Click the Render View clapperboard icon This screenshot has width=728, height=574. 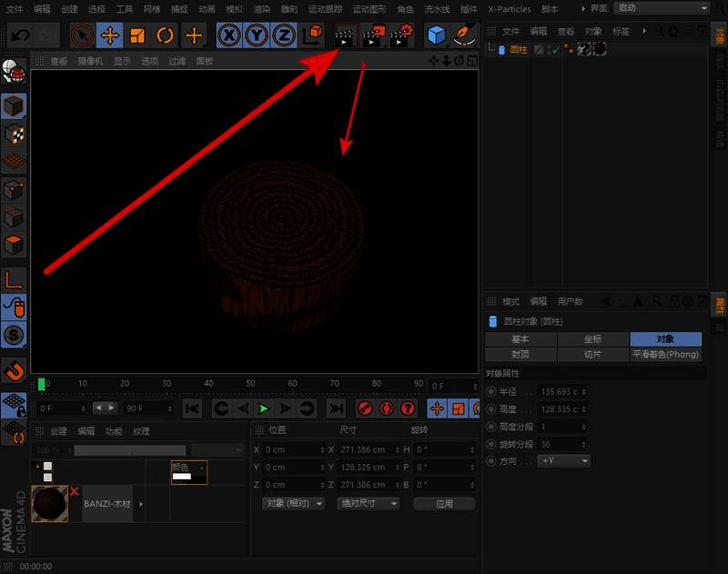(343, 35)
